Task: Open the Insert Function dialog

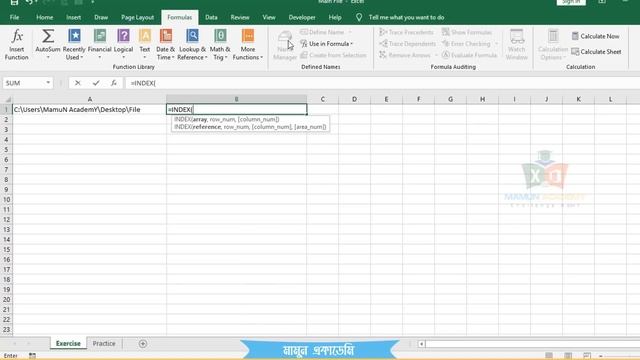Action: point(16,45)
